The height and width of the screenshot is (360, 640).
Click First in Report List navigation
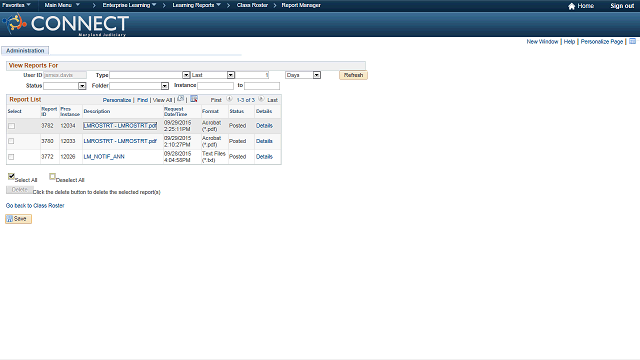click(216, 100)
